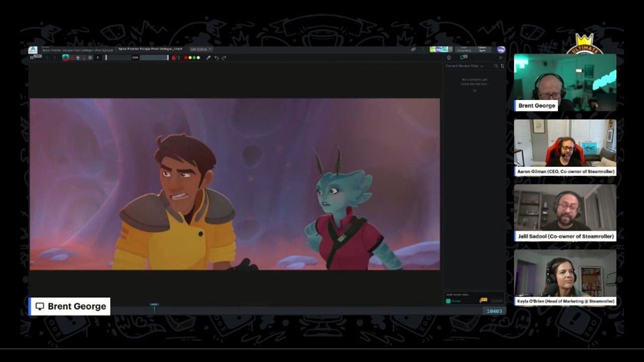Image resolution: width=644 pixels, height=362 pixels.
Task: Select Aaron Gilman's webcam thumbnail
Action: pyautogui.click(x=565, y=147)
